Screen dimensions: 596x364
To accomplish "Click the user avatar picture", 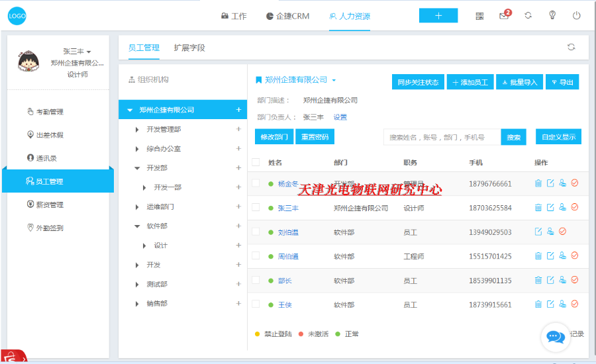I will (28, 61).
